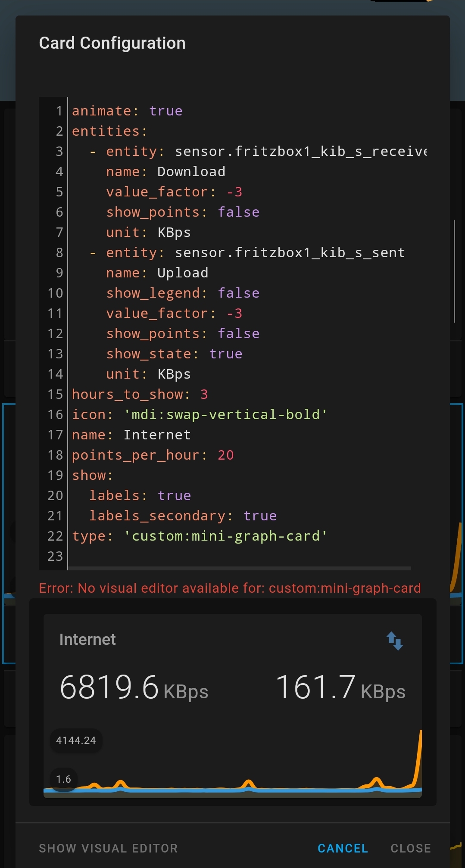Click the show_state: true line in the editor
The image size is (465, 868).
click(x=174, y=353)
